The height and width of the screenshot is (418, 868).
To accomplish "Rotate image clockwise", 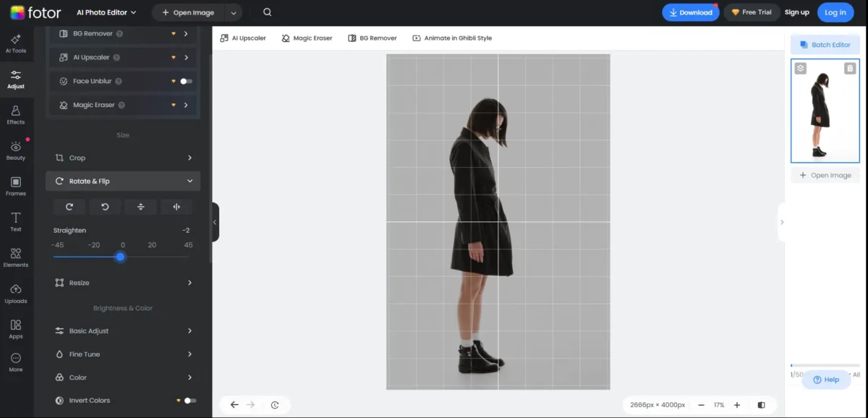I will [x=69, y=207].
